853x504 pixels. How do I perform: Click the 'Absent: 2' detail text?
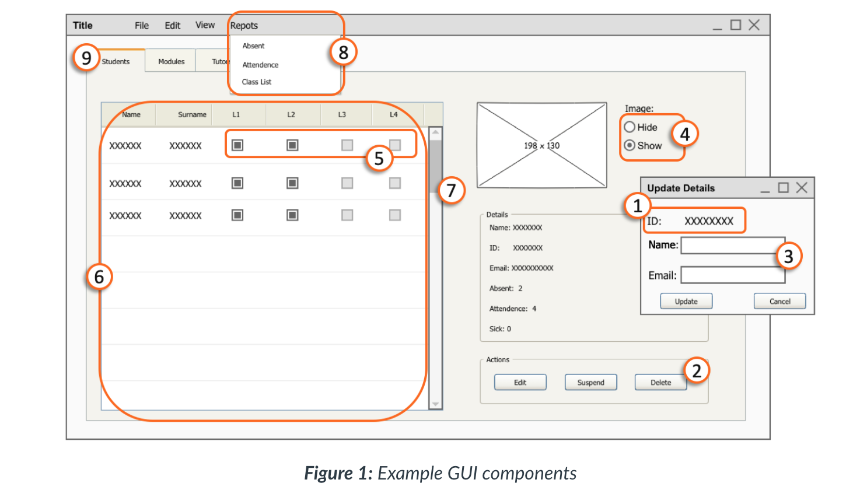pos(506,288)
